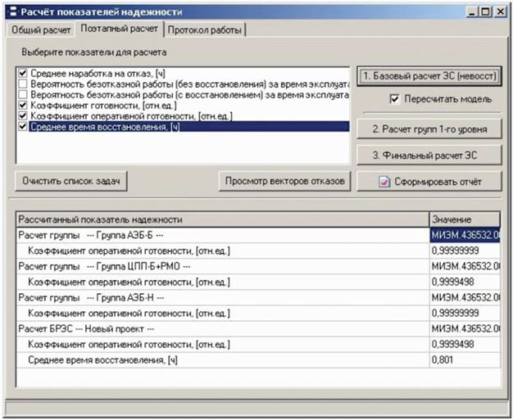513x420 pixels.
Task: Toggle the Пересчитать модель checkbox
Action: pos(396,99)
